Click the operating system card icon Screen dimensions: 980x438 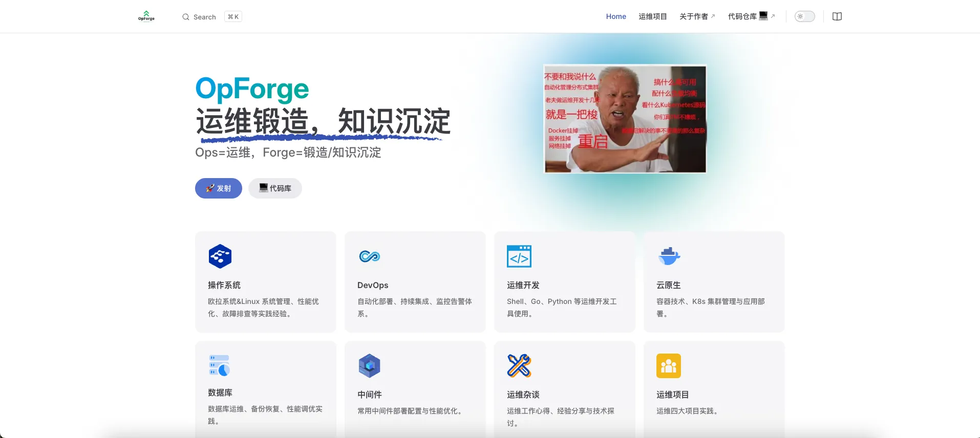click(x=220, y=256)
